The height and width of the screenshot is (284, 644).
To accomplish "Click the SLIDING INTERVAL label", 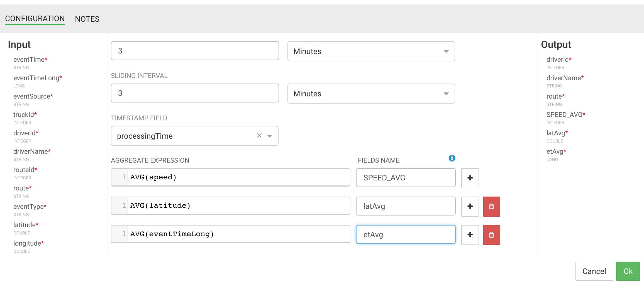I will pyautogui.click(x=139, y=76).
